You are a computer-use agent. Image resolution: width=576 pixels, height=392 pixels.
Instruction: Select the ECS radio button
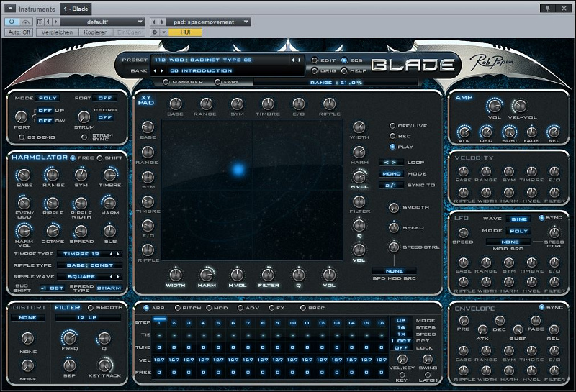[x=344, y=60]
